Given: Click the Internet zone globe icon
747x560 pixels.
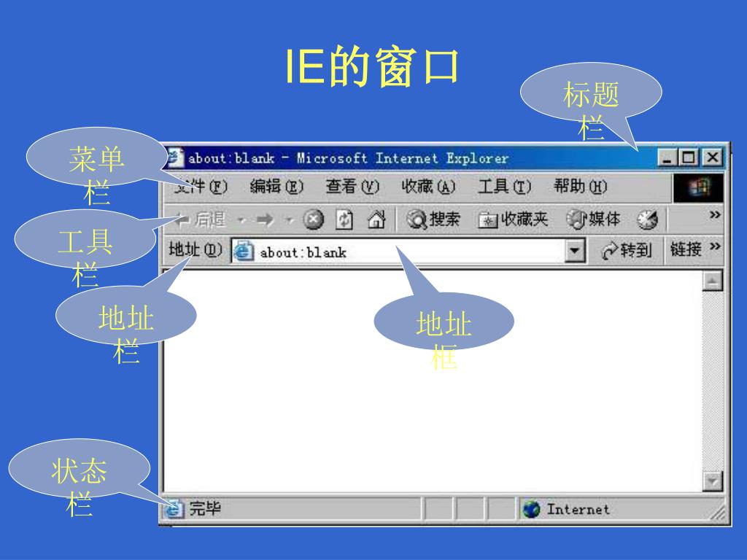Looking at the screenshot, I should (531, 509).
